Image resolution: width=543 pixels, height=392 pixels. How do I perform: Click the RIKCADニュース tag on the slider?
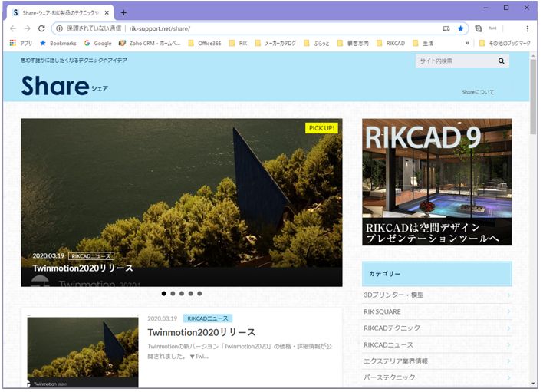(x=91, y=256)
